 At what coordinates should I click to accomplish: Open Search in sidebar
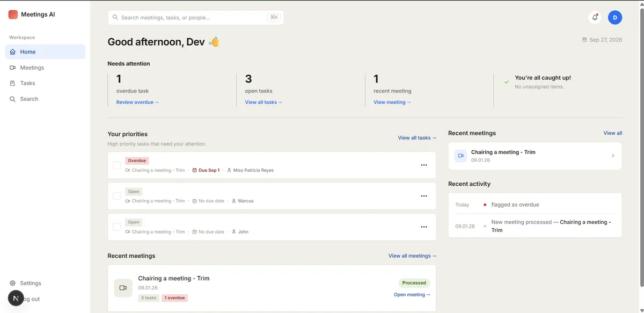point(45,99)
